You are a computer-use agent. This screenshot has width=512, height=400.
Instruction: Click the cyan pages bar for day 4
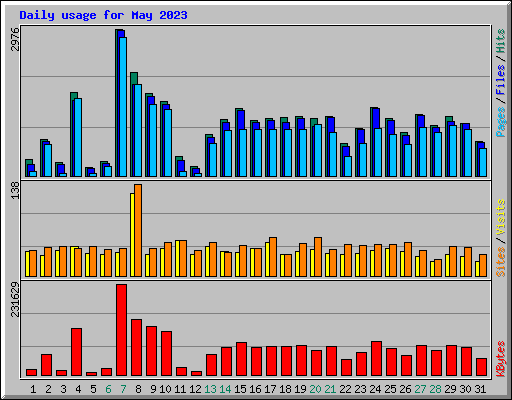(78, 137)
